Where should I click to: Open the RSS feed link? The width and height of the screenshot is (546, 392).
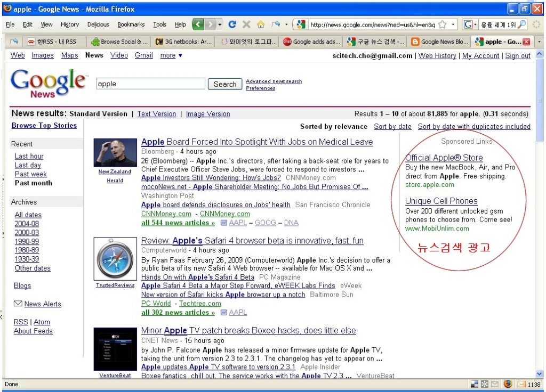click(x=21, y=322)
